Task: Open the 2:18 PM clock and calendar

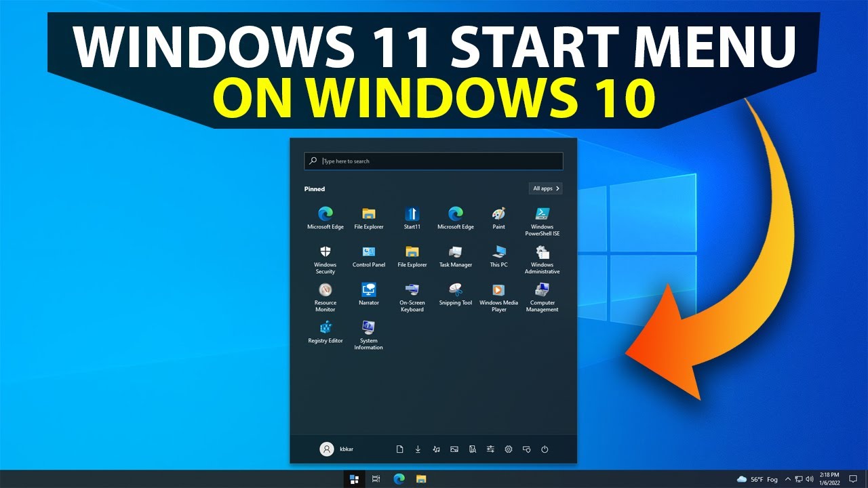Action: pos(829,479)
